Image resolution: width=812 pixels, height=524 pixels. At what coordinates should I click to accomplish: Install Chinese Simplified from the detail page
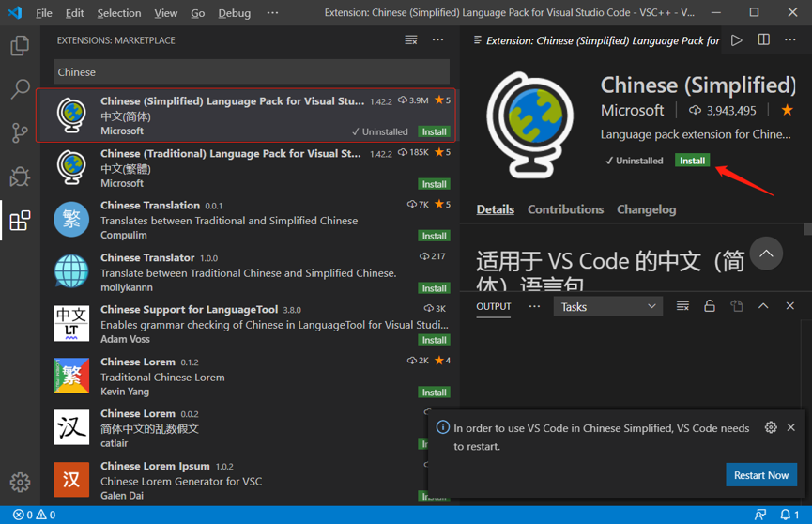[x=692, y=161]
